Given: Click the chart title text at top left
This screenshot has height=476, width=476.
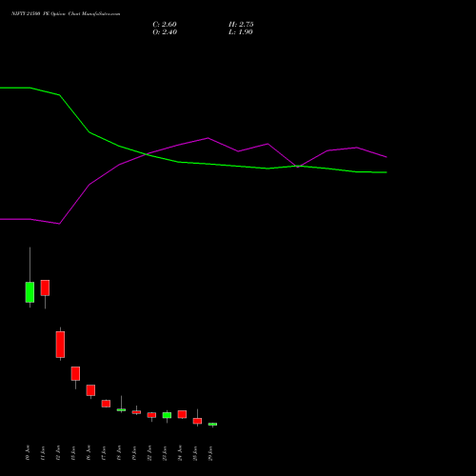Looking at the screenshot, I should click(x=66, y=14).
